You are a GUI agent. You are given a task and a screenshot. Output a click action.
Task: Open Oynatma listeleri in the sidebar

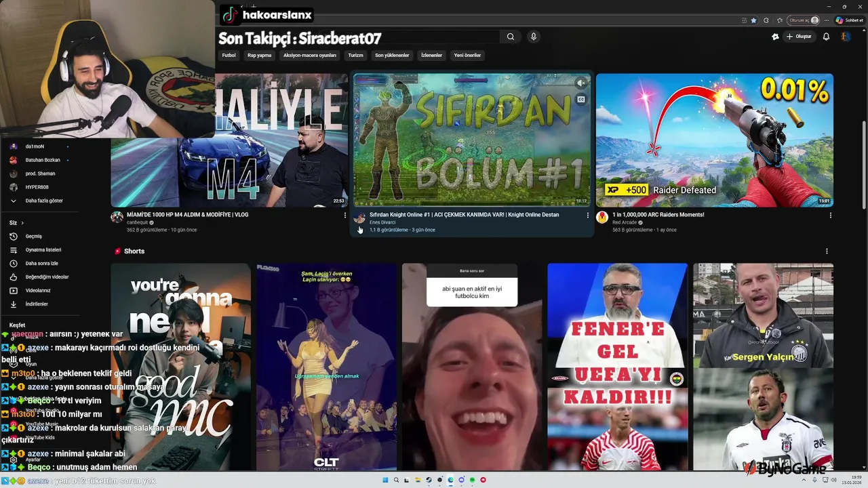pyautogui.click(x=43, y=250)
